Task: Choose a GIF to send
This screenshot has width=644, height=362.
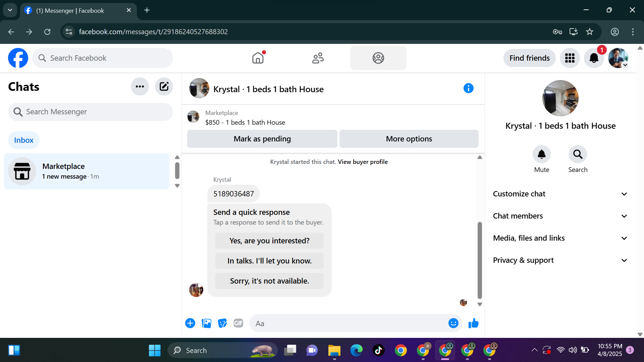Action: click(238, 323)
